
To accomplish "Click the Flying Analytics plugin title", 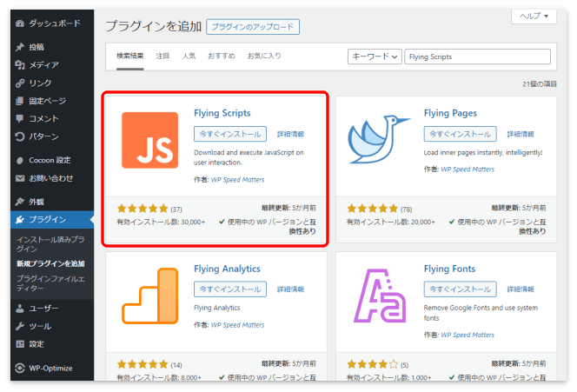I will coord(227,269).
